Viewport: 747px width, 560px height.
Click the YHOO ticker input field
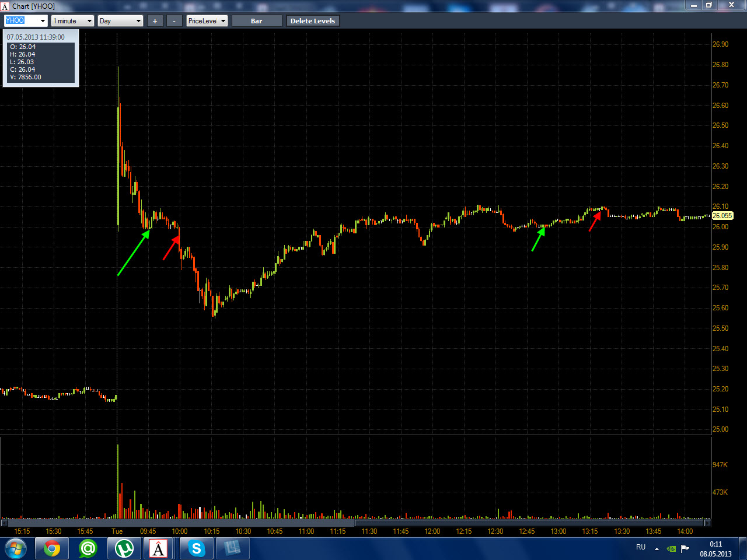click(x=22, y=21)
